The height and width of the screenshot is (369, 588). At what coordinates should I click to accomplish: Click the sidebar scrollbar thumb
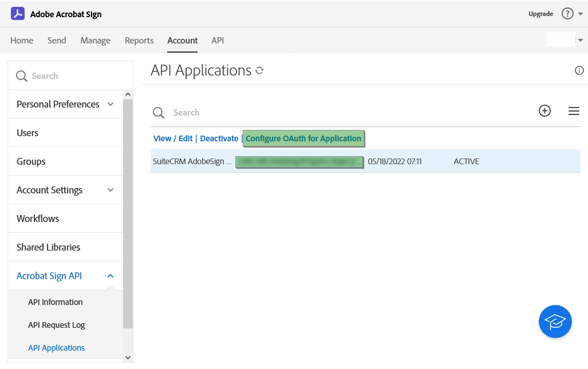click(128, 213)
